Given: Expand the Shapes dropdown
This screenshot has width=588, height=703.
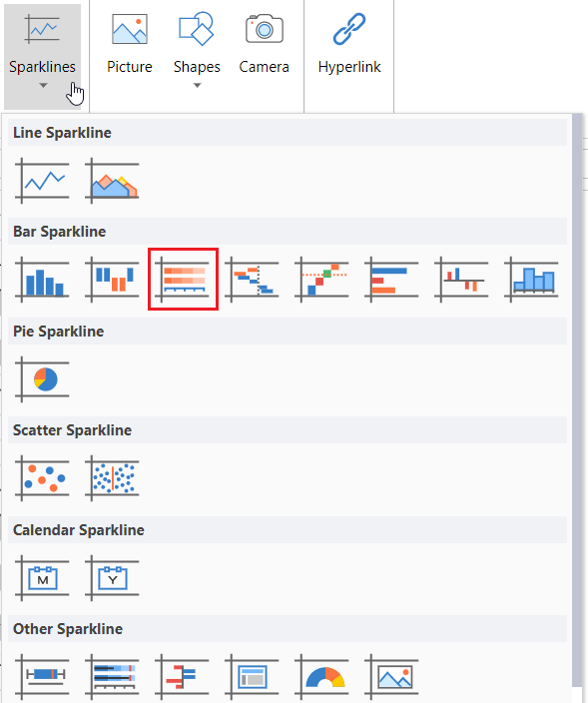Looking at the screenshot, I should click(x=198, y=85).
